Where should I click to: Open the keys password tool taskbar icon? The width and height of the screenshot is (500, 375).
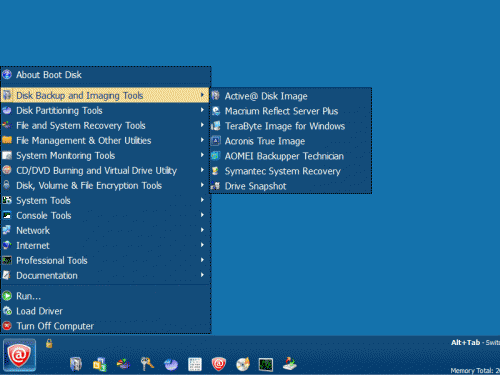click(x=147, y=364)
